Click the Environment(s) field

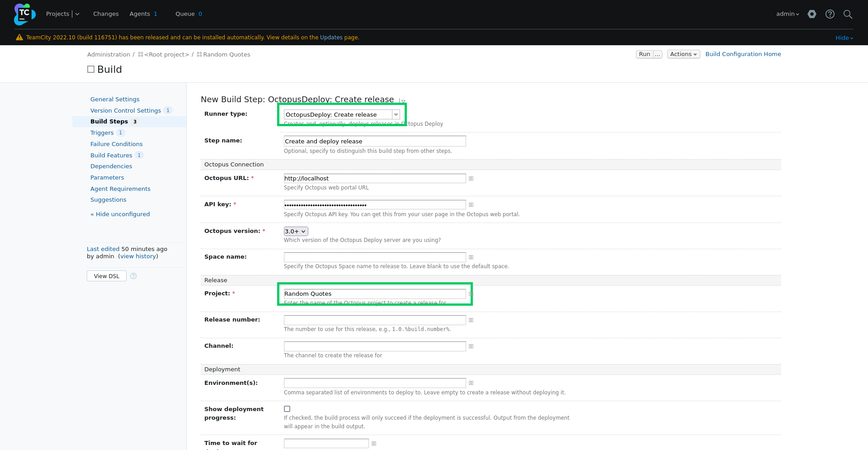tap(375, 383)
